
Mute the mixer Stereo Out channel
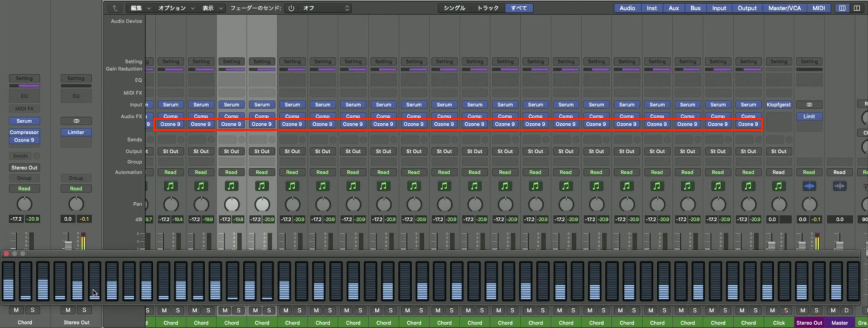(803, 310)
